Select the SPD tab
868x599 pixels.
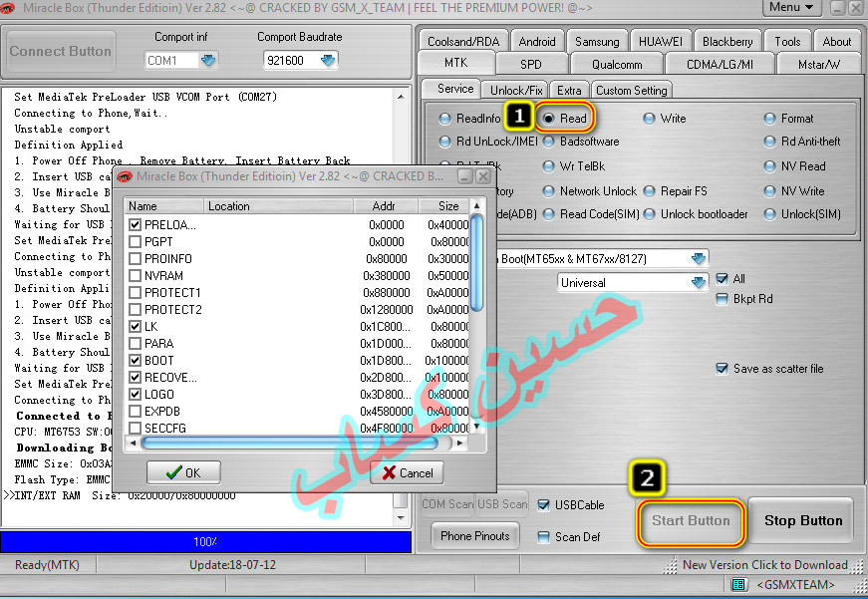[x=530, y=64]
